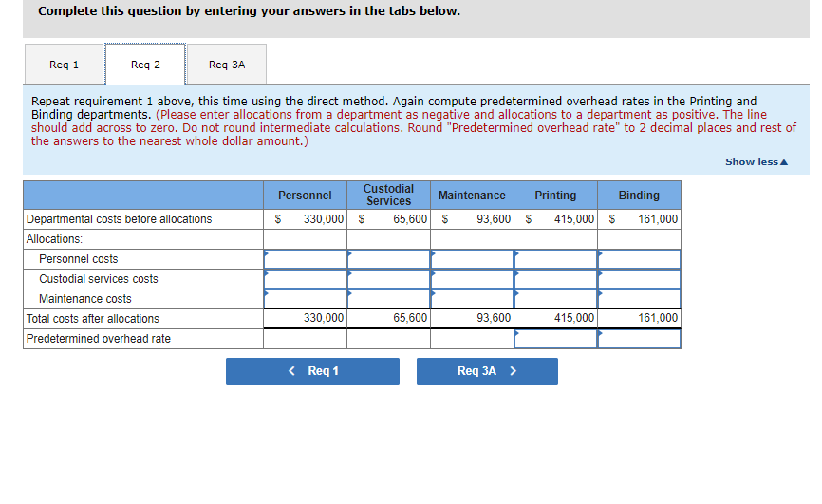This screenshot has width=822, height=504.
Task: Click the 161,000 value in Departmental costs row
Action: coord(658,219)
